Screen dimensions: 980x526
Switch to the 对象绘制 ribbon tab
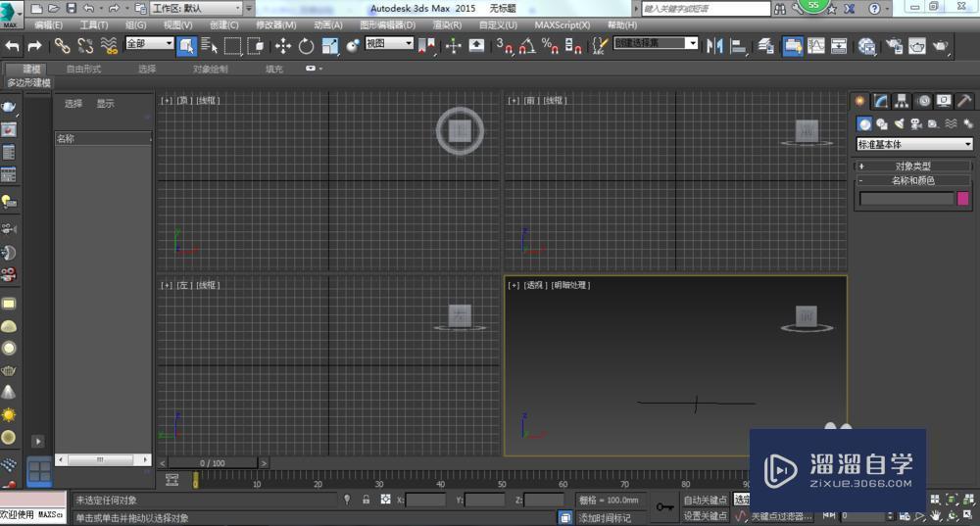pyautogui.click(x=210, y=69)
